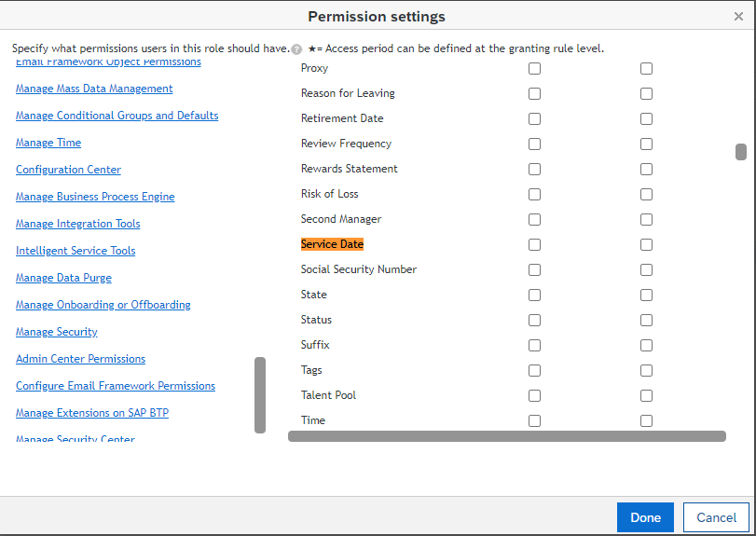This screenshot has width=756, height=536.
Task: Click the help question mark icon
Action: 296,49
